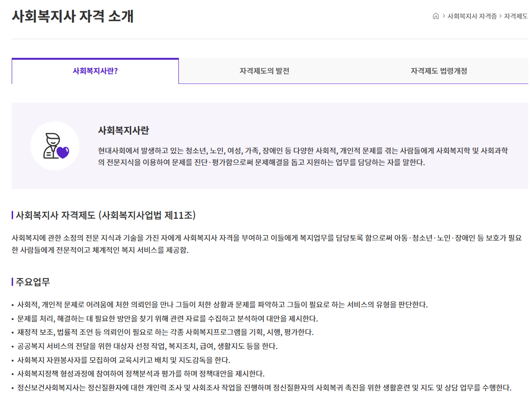532x404 pixels.
Task: Open the 자격제도 breadcrumb link
Action: tap(516, 16)
